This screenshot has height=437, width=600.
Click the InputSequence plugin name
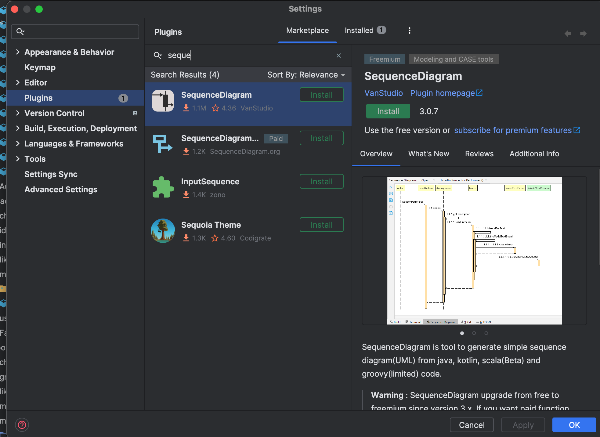[x=210, y=182]
